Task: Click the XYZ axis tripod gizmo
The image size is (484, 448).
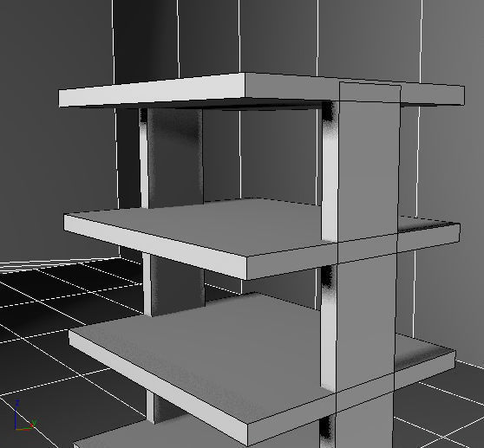Action: [x=25, y=415]
